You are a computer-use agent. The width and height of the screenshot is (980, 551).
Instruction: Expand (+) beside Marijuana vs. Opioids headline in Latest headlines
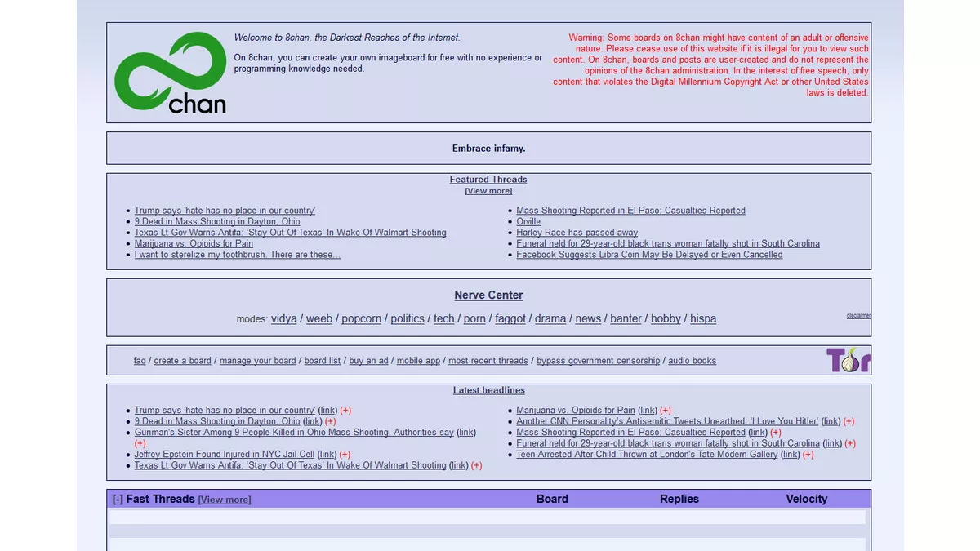click(x=666, y=411)
